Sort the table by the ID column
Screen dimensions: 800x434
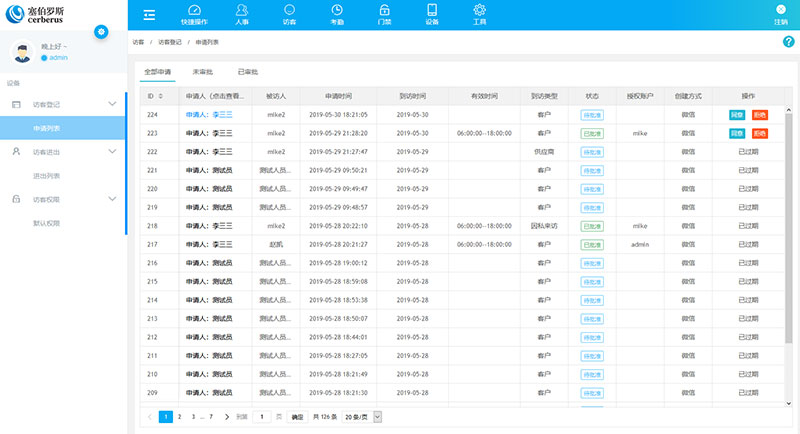pyautogui.click(x=161, y=96)
